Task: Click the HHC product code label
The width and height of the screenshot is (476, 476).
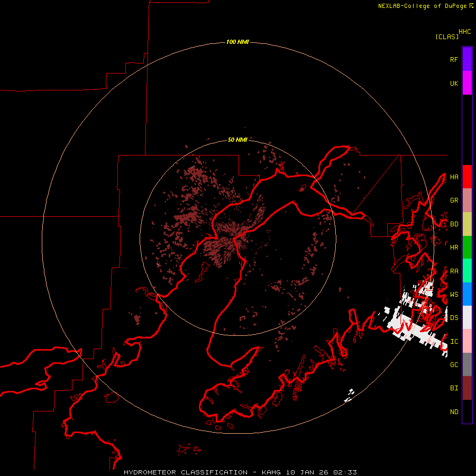Action: (x=464, y=32)
